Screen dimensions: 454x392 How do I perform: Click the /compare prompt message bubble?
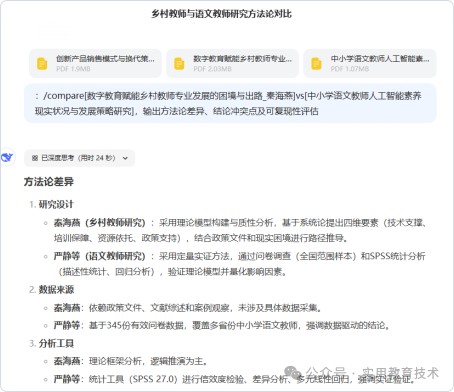tap(230, 103)
